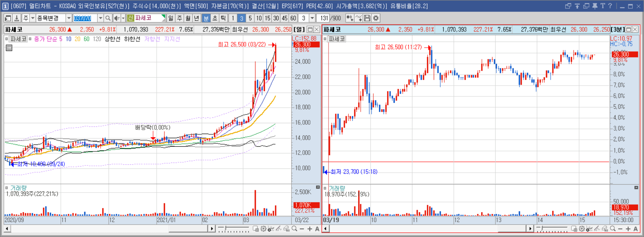
Task: Open chart settings gear icon in toolbar
Action: coord(376,18)
